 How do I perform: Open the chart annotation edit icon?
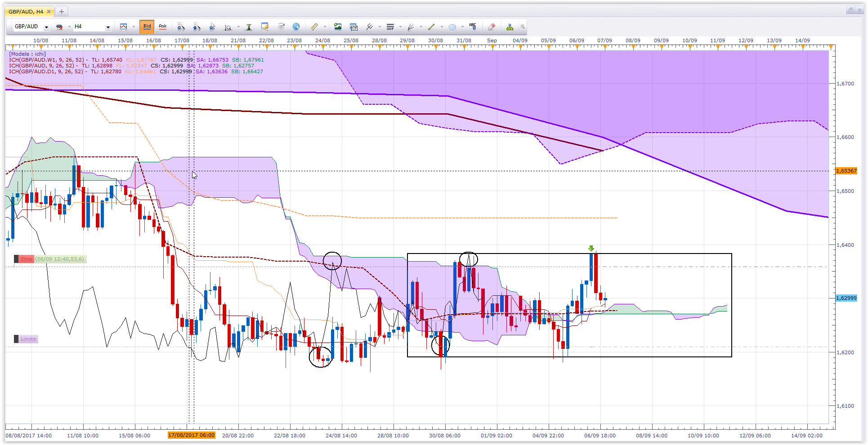(x=265, y=27)
